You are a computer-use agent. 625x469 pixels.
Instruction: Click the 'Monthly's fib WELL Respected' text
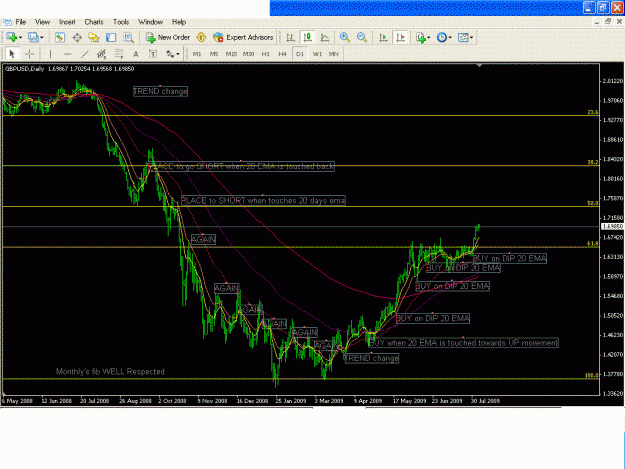click(x=110, y=372)
